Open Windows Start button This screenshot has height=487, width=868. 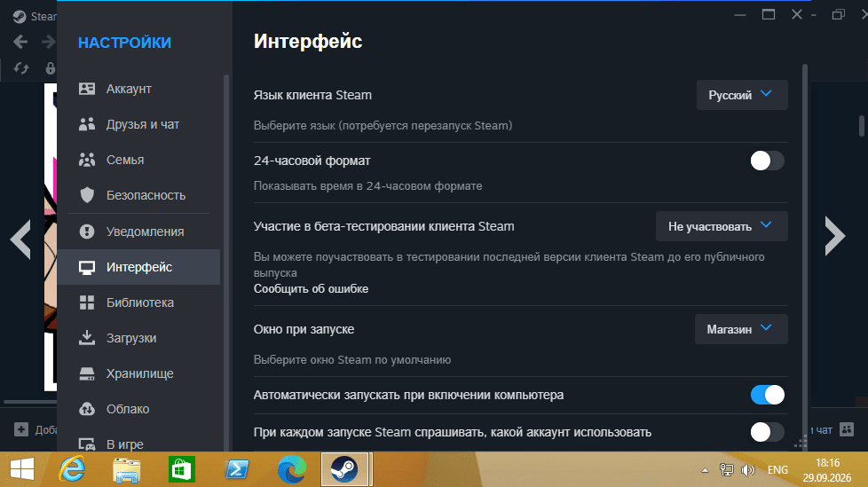point(22,469)
